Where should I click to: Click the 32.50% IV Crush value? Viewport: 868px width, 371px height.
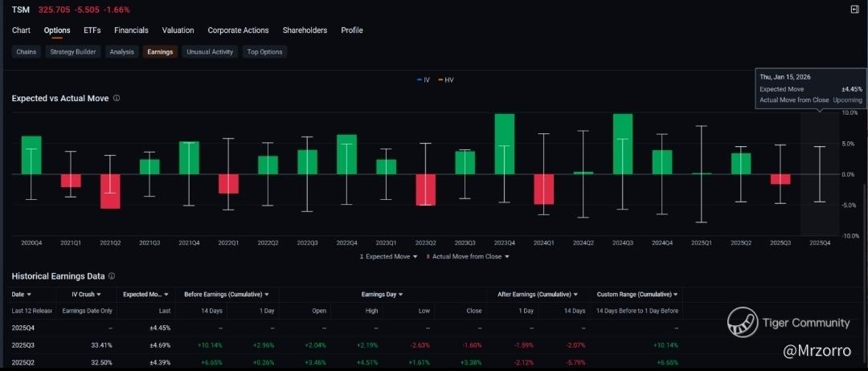pos(102,362)
